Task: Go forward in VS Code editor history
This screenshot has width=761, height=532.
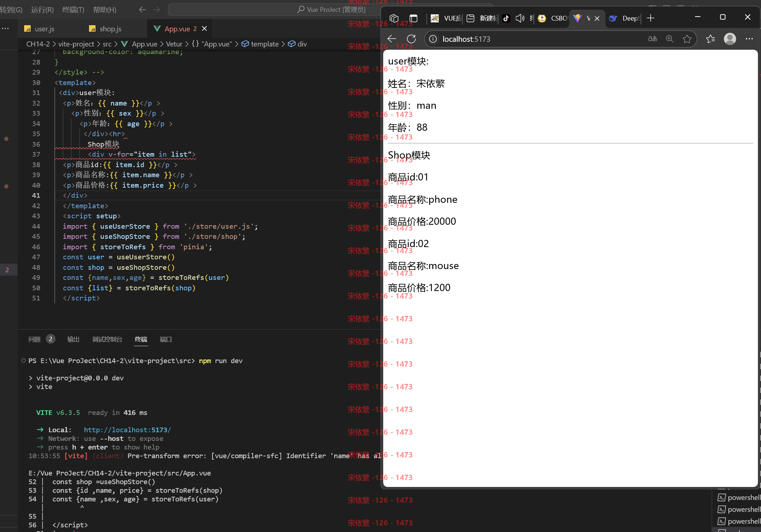Action: (x=156, y=10)
